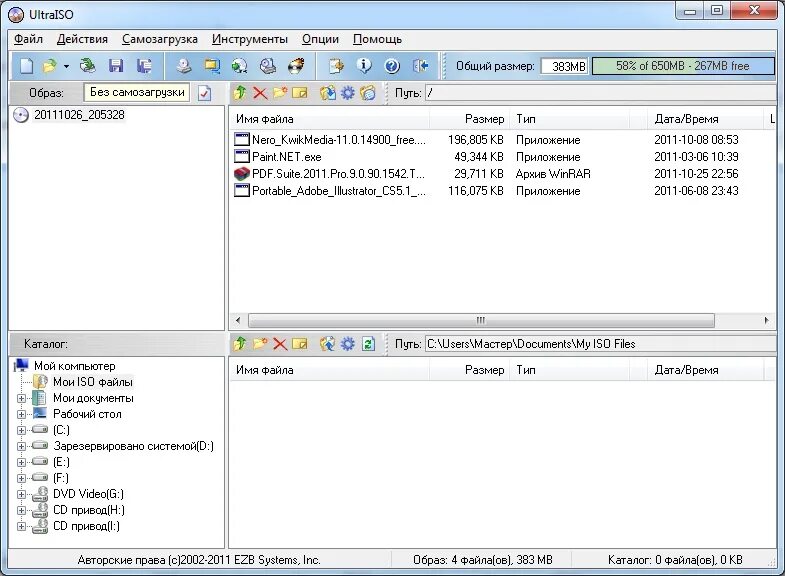Click the folder view icon in image pane toolbar
The width and height of the screenshot is (785, 576).
point(367,93)
